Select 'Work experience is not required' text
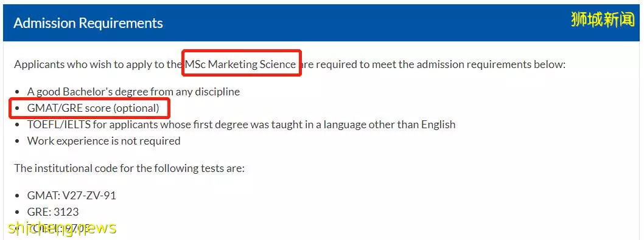Image resolution: width=644 pixels, height=240 pixels. click(103, 141)
